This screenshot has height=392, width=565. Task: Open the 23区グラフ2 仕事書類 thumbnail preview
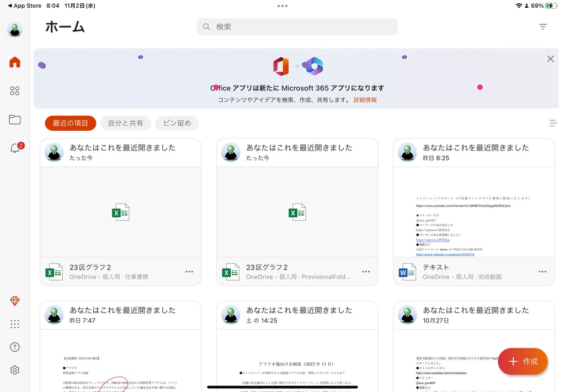click(121, 212)
